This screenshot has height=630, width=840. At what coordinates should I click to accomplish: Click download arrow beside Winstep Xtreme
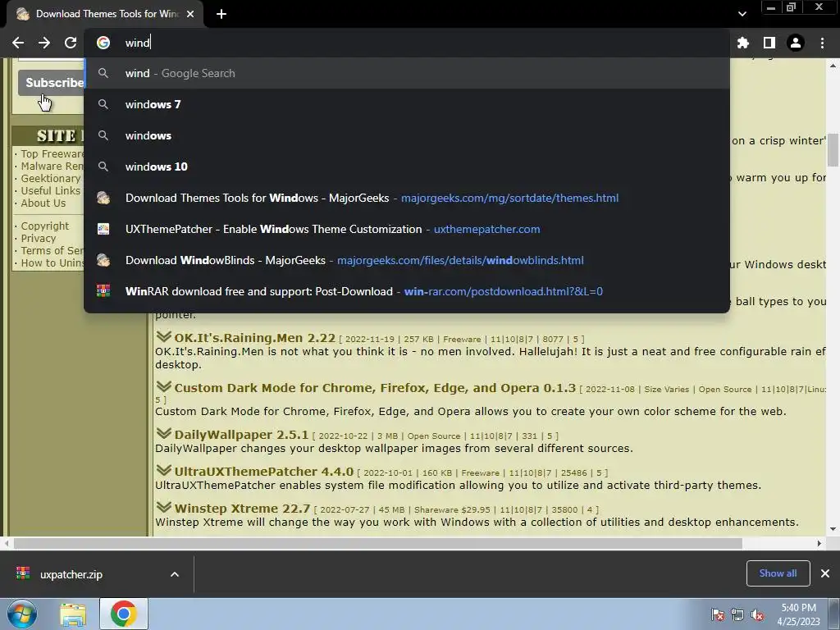tap(163, 507)
